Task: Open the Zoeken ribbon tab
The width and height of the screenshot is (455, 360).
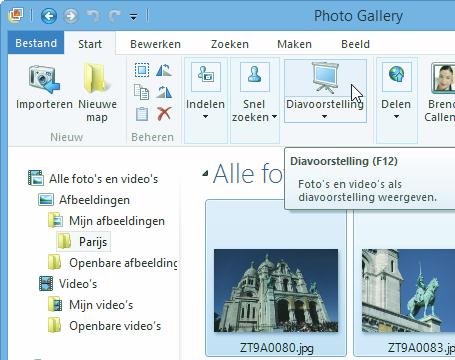Action: point(230,44)
